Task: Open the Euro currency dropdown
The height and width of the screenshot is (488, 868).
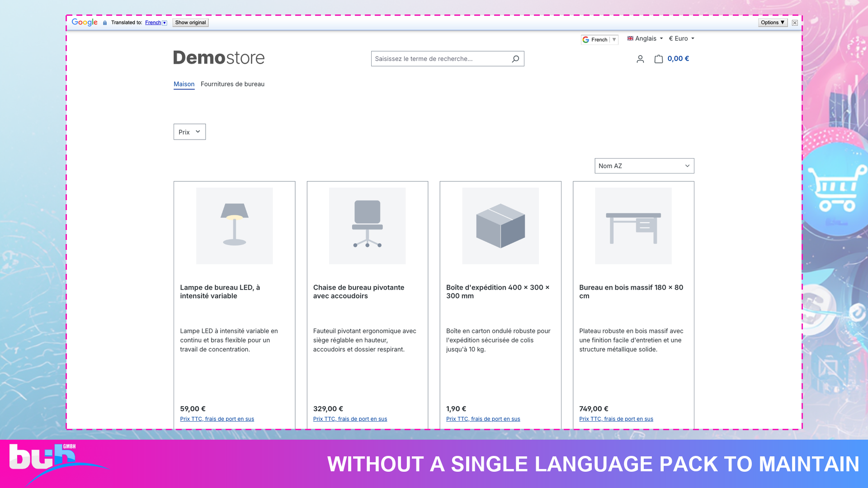Action: (682, 38)
